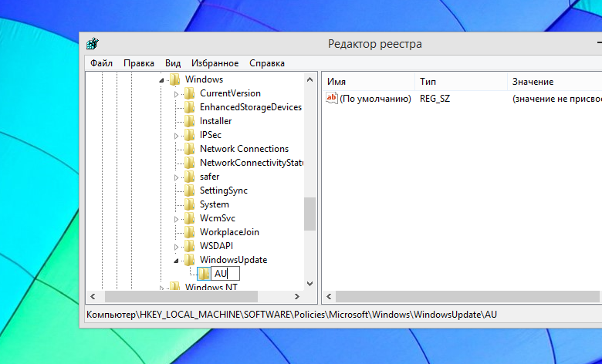Click the tree pane scroll left arrow
The image size is (602, 364).
click(93, 296)
